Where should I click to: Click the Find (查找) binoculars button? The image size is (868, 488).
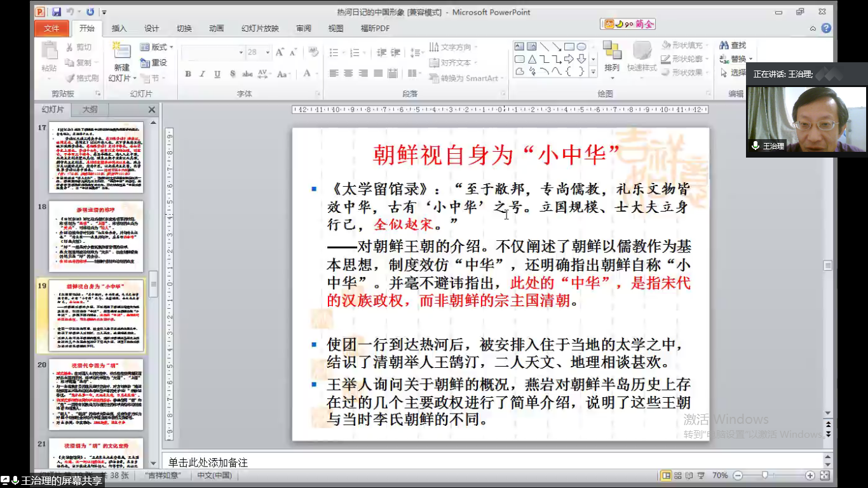click(733, 45)
